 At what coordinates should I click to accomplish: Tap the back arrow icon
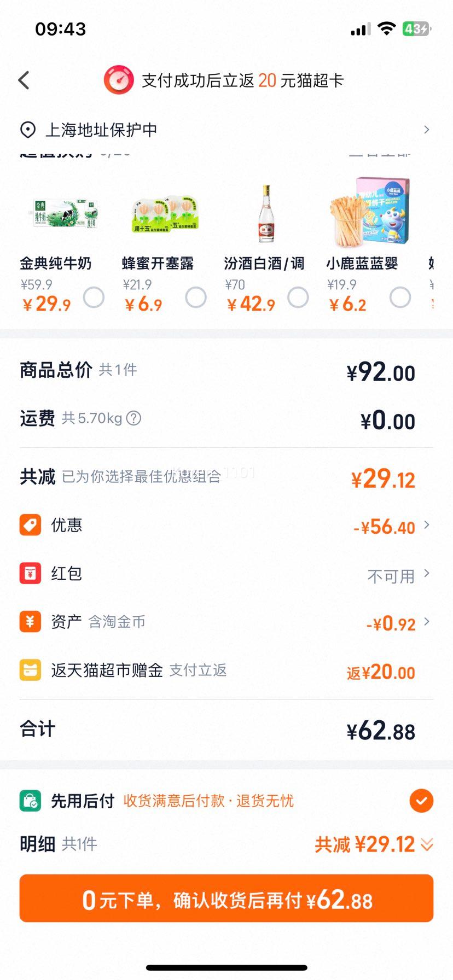click(x=24, y=80)
